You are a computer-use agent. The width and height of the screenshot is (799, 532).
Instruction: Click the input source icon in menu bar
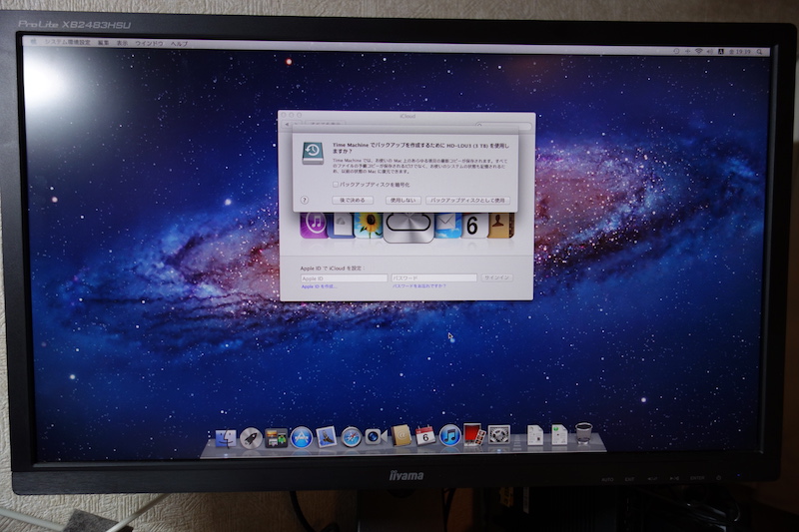click(x=721, y=52)
